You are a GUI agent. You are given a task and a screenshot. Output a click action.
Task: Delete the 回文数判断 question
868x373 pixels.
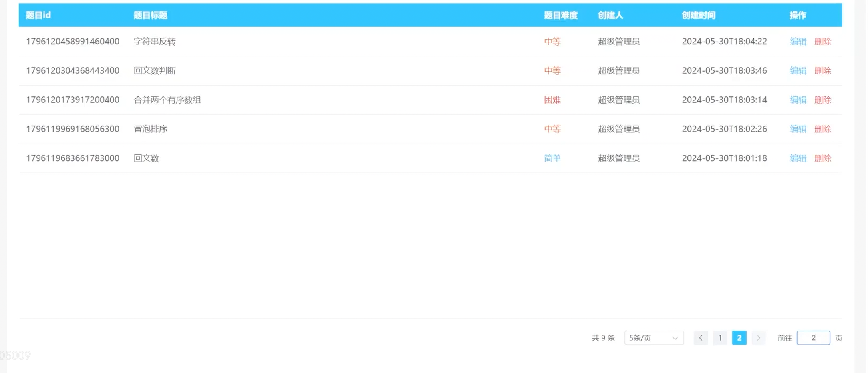pos(822,70)
